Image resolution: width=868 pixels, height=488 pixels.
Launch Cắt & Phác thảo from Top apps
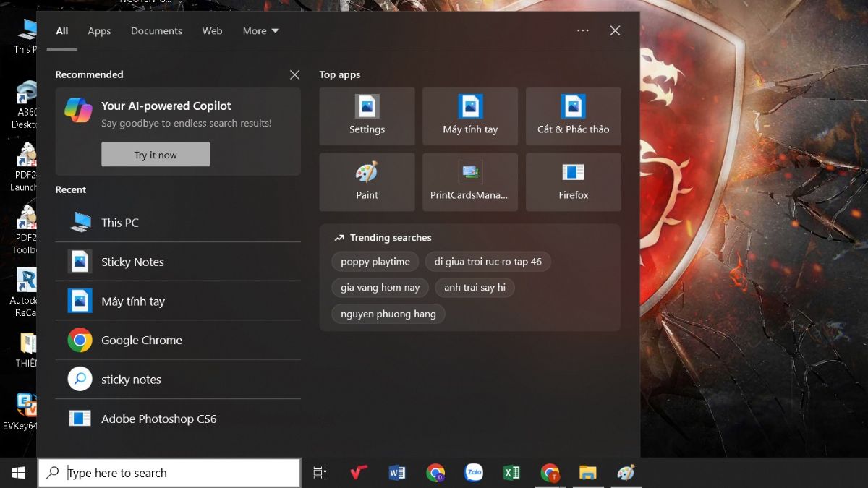573,116
